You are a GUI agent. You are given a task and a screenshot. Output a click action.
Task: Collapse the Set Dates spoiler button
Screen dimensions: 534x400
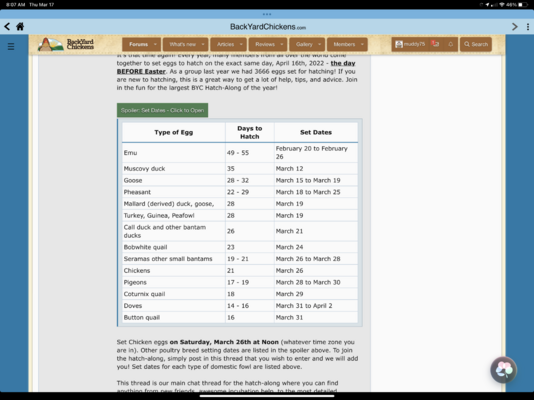162,110
